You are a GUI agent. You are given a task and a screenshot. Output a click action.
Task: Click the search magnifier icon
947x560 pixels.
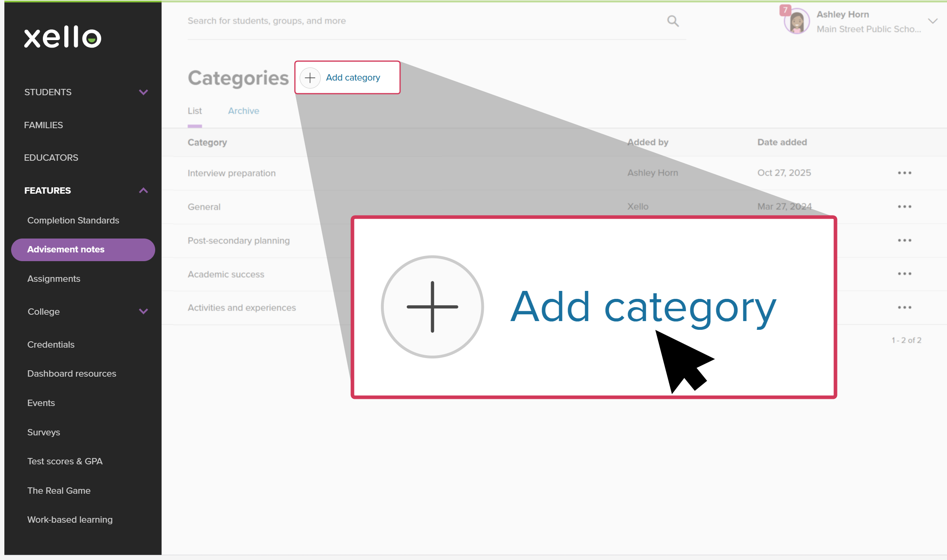point(673,21)
